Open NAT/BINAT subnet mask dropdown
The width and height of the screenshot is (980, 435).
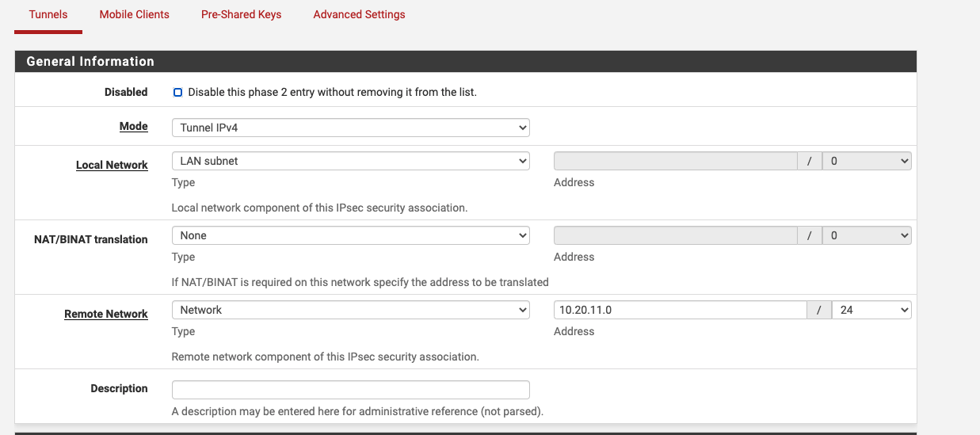pyautogui.click(x=867, y=235)
